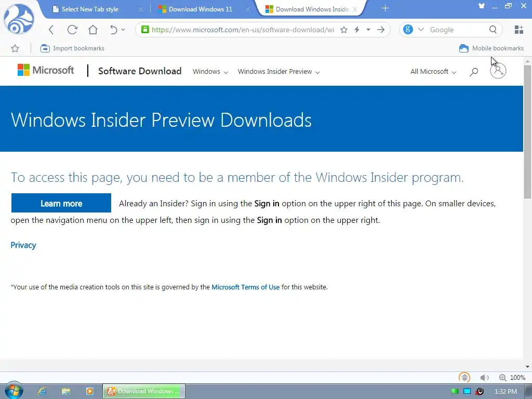The height and width of the screenshot is (399, 532).
Task: Open Import bookmarks
Action: pyautogui.click(x=72, y=48)
